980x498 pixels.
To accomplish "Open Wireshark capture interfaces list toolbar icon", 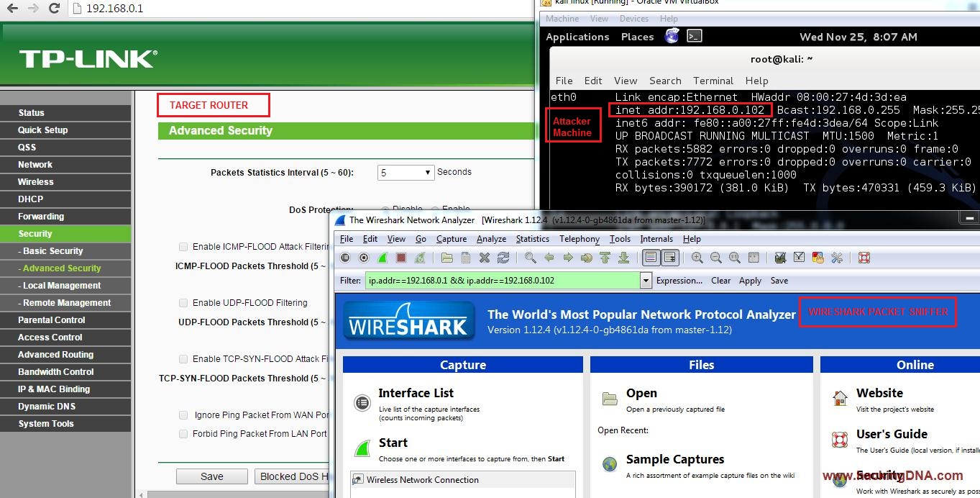I will (x=345, y=258).
